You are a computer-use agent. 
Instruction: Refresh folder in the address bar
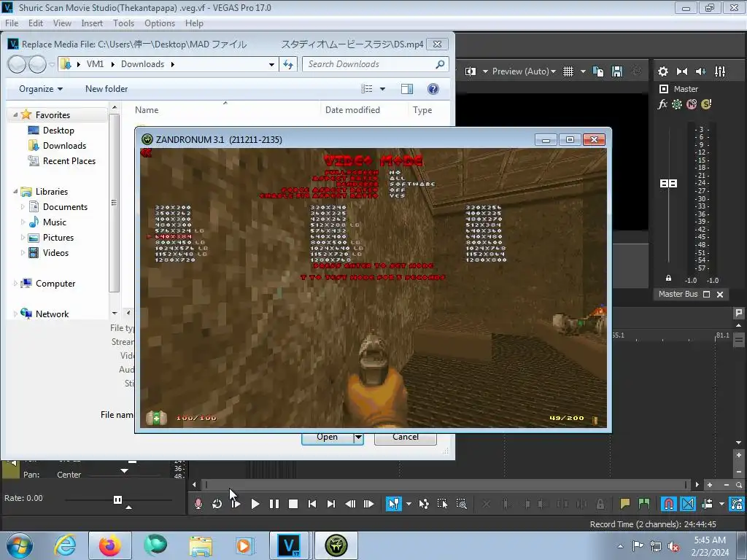click(288, 64)
